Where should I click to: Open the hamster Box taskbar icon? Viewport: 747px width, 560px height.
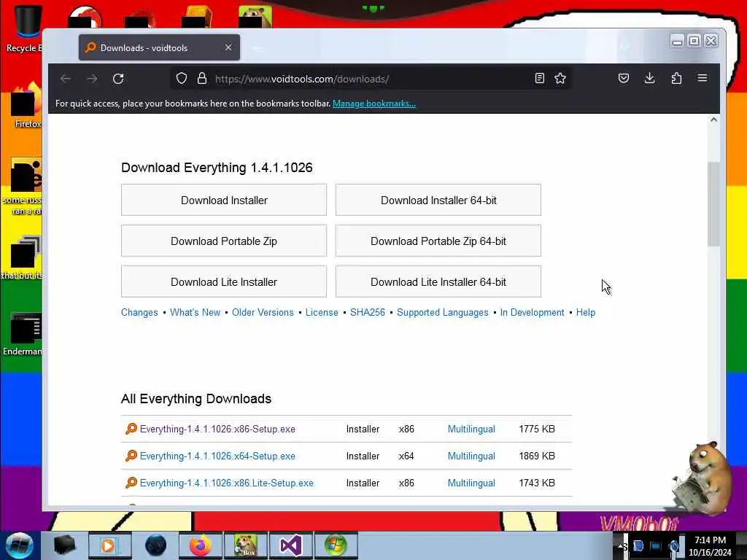[246, 545]
